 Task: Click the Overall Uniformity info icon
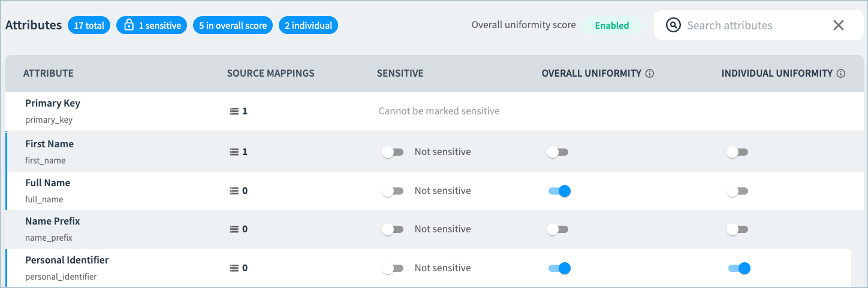pyautogui.click(x=650, y=74)
